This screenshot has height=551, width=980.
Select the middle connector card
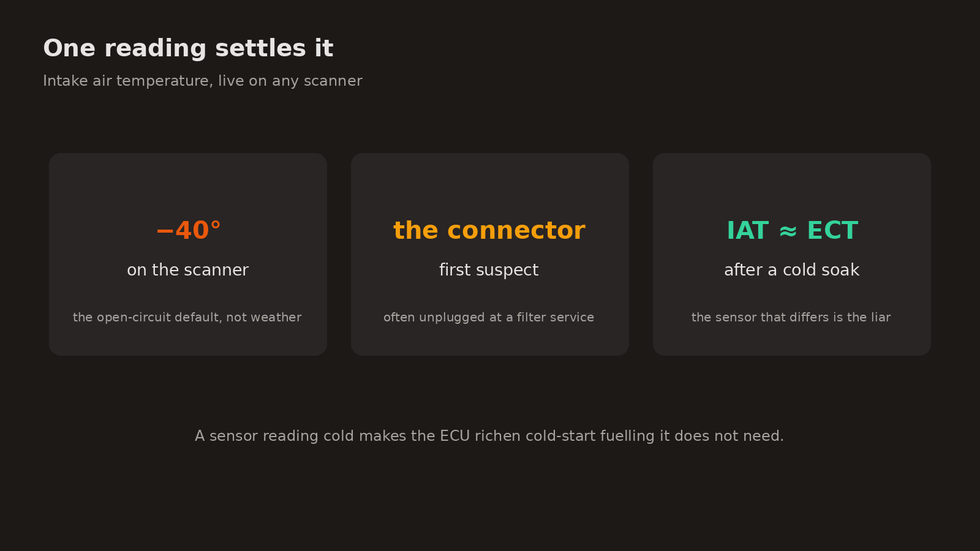coord(490,254)
